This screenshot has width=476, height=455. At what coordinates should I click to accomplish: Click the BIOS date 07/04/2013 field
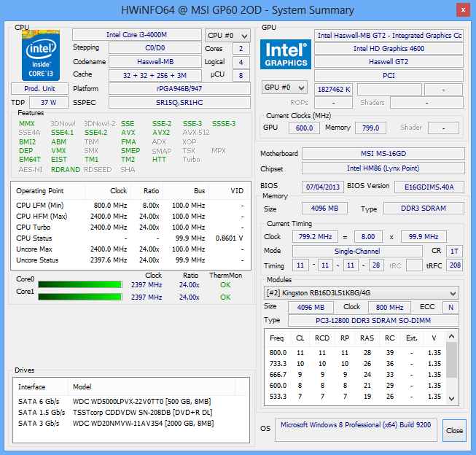pos(323,187)
